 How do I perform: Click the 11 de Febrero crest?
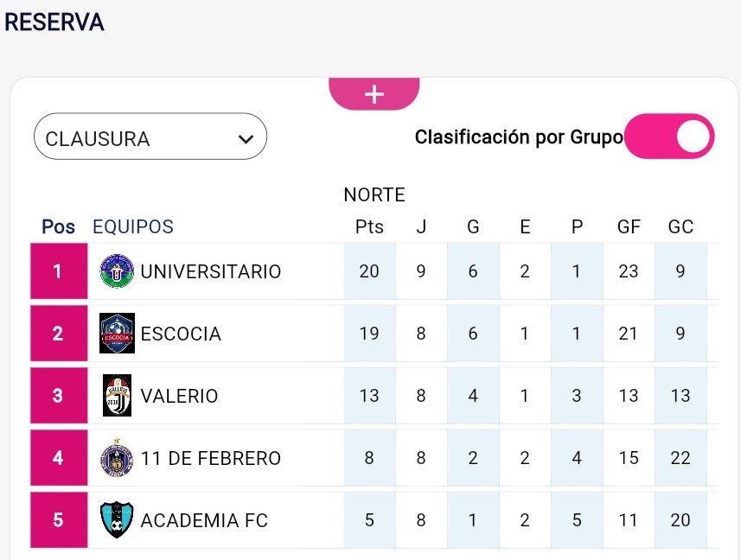pyautogui.click(x=117, y=458)
